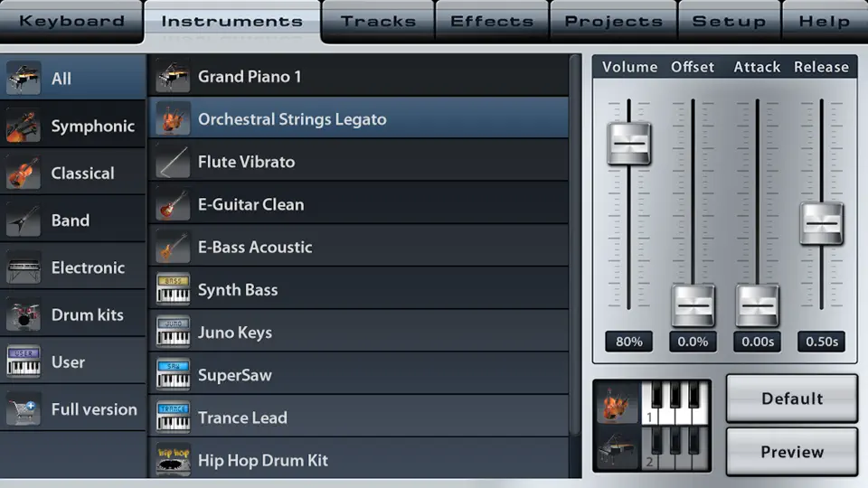Open the Effects tab
This screenshot has width=868, height=488.
[x=492, y=21]
